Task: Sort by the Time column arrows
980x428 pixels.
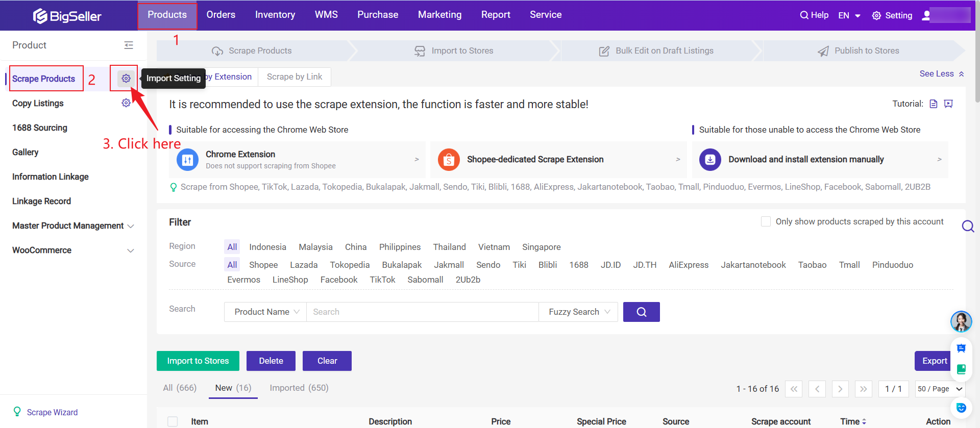Action: 864,422
